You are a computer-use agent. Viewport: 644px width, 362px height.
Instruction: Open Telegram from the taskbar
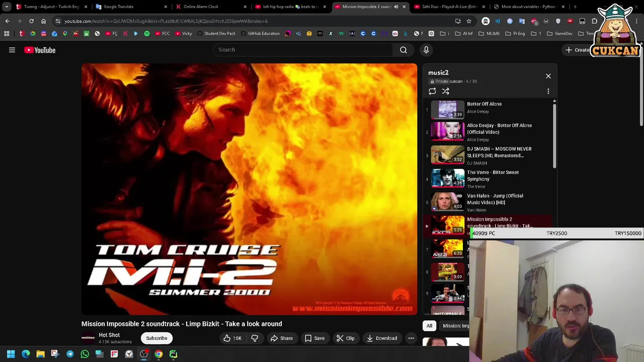pyautogui.click(x=70, y=354)
